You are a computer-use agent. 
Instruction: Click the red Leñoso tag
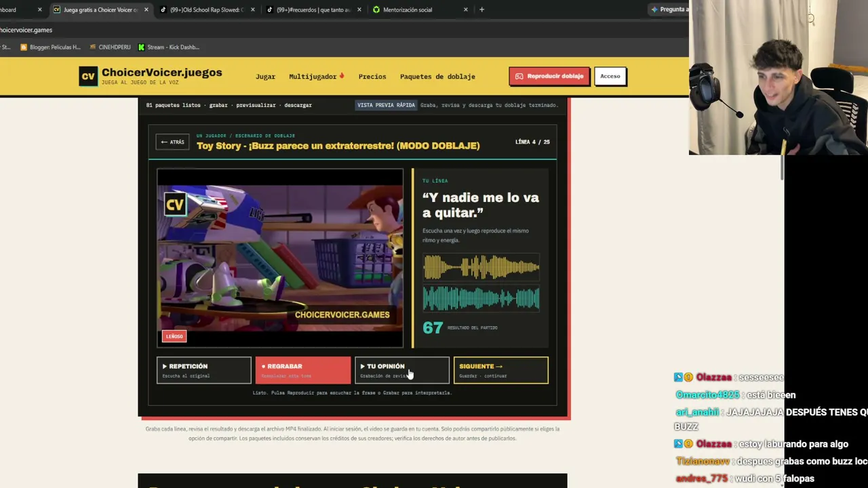coord(174,336)
